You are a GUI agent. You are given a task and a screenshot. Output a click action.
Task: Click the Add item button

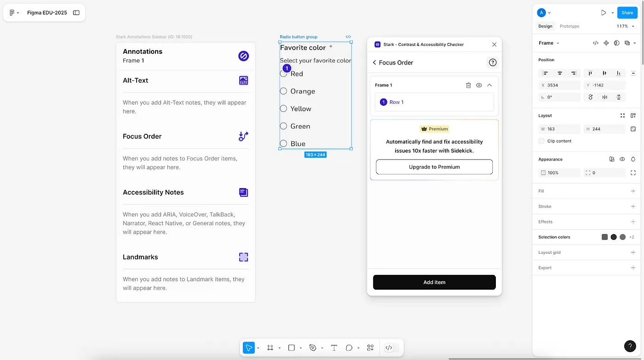pos(434,282)
